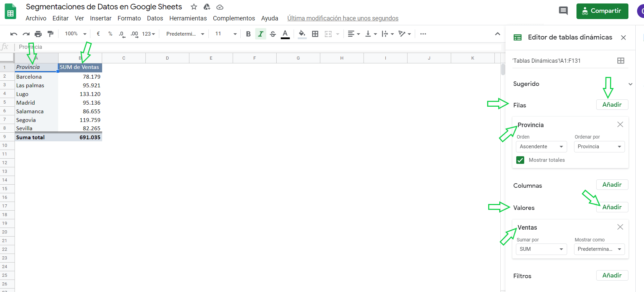Open the text color picker
Image resolution: width=644 pixels, height=292 pixels.
click(285, 34)
